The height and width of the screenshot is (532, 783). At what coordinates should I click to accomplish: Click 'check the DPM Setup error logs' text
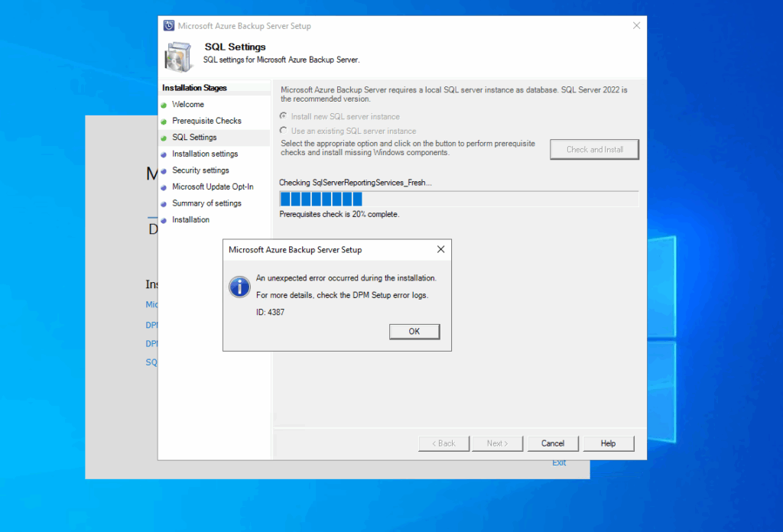(372, 296)
